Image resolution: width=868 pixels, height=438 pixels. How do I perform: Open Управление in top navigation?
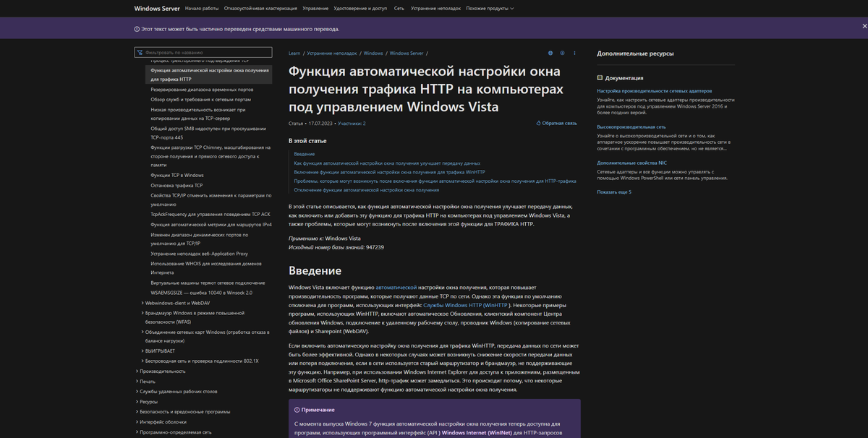tap(315, 8)
